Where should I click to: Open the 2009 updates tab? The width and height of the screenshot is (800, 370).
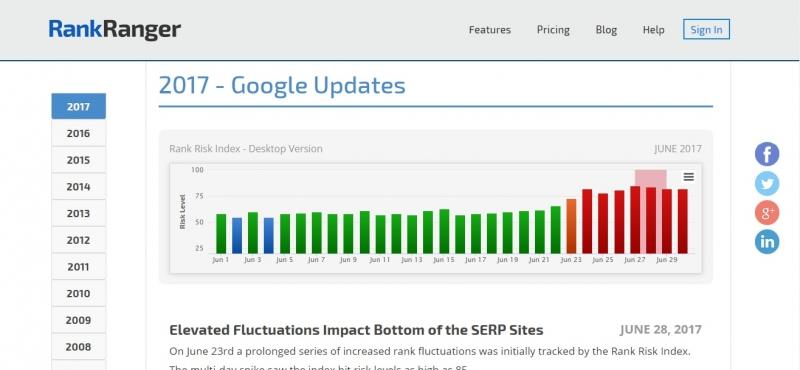(79, 320)
